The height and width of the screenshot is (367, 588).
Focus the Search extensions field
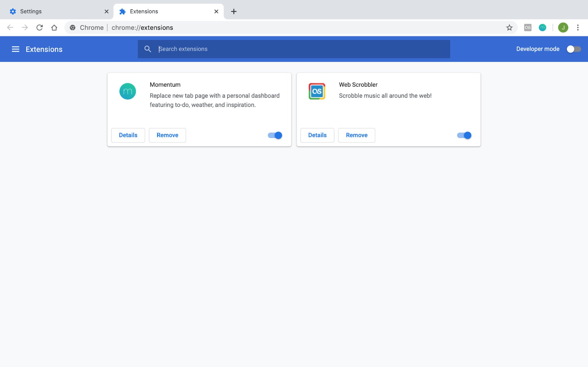[x=294, y=49]
